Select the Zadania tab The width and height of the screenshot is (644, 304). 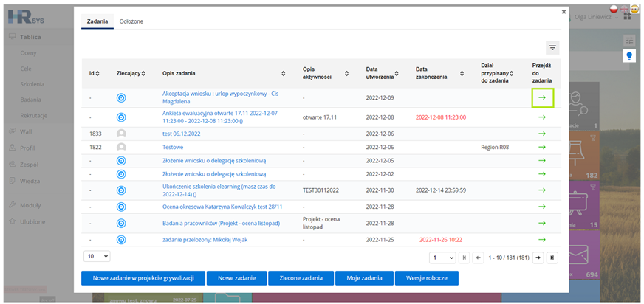click(x=97, y=21)
